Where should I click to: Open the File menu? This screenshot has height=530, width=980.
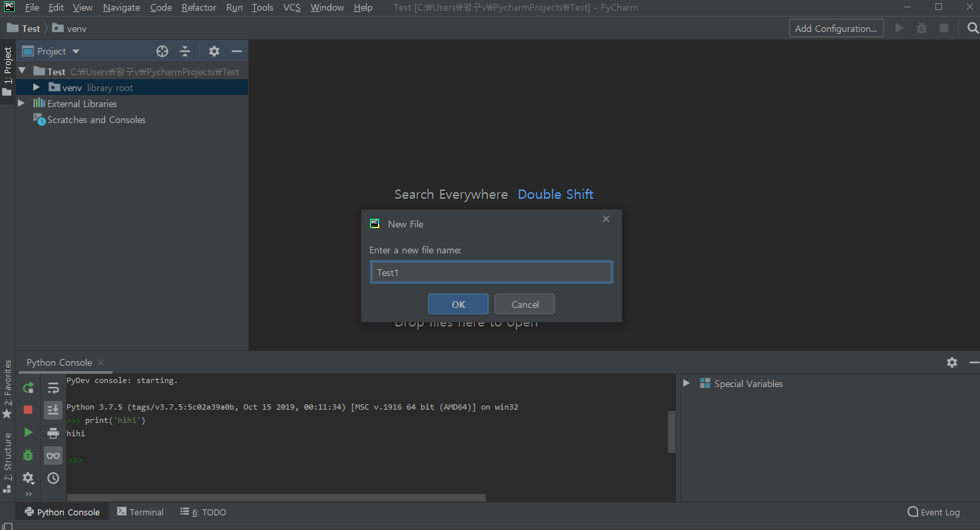pyautogui.click(x=32, y=7)
